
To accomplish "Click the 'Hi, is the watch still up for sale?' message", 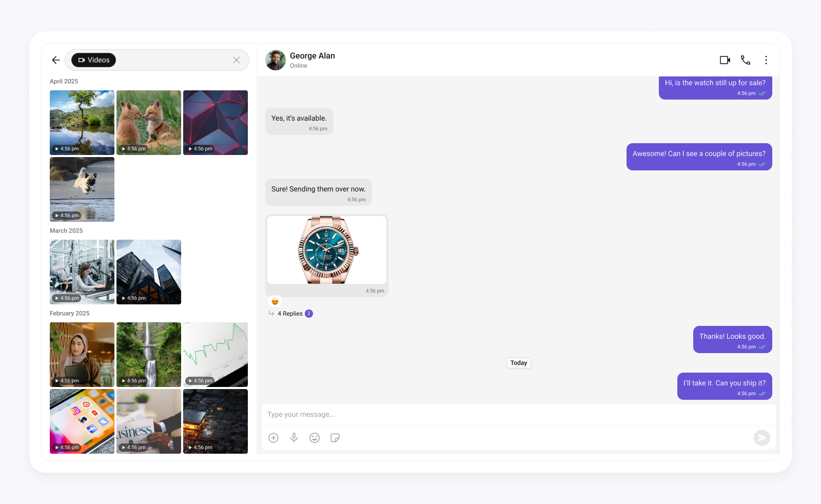I will pos(715,87).
